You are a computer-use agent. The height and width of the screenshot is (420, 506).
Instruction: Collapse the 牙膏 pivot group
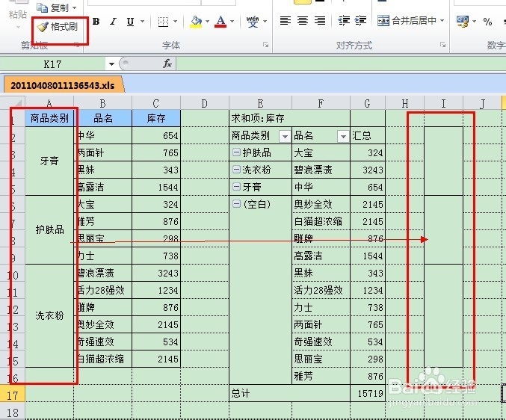tap(236, 186)
